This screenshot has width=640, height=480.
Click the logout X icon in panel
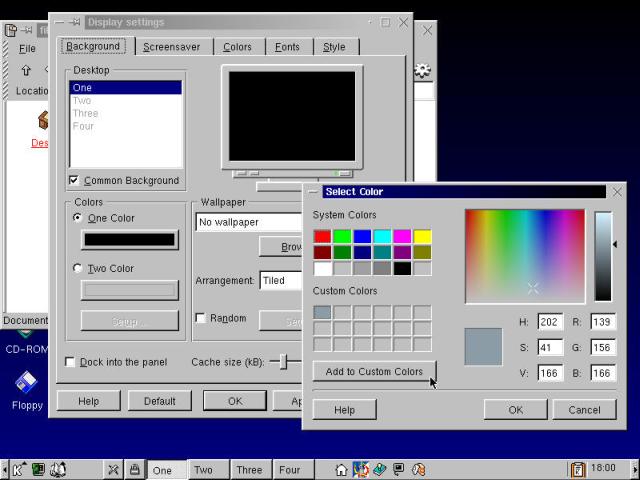[x=113, y=469]
